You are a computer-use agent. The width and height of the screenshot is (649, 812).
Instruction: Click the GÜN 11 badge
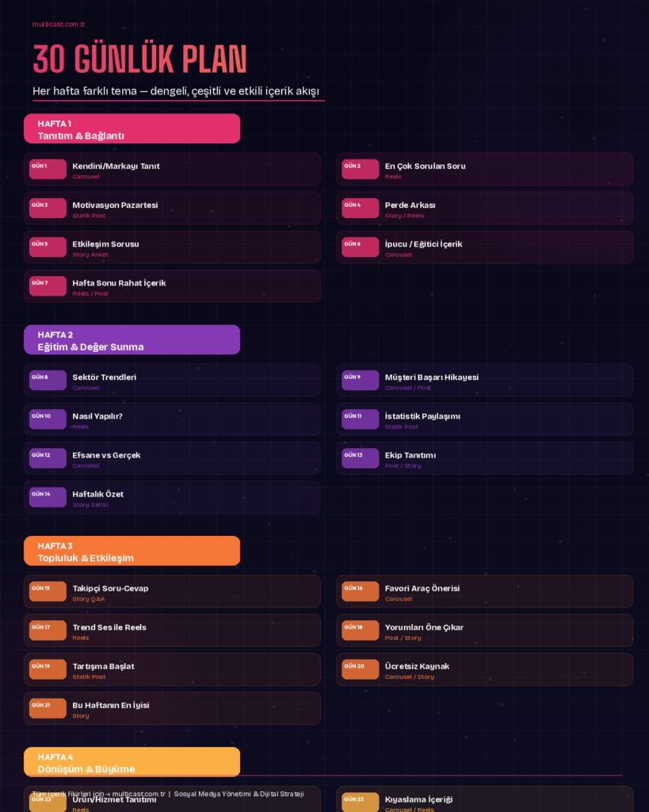click(x=360, y=419)
